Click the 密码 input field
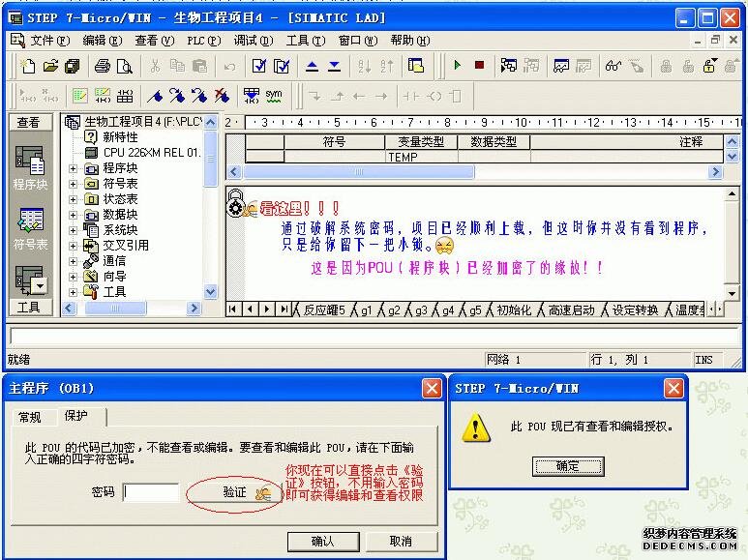Screen dimensions: 748x560 (151, 492)
